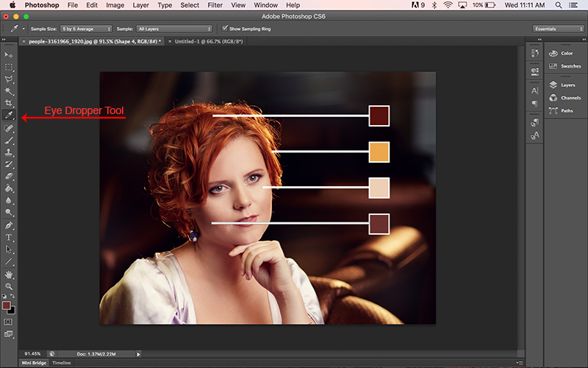Activate the Hand tool
The height and width of the screenshot is (368, 588).
pos(9,273)
